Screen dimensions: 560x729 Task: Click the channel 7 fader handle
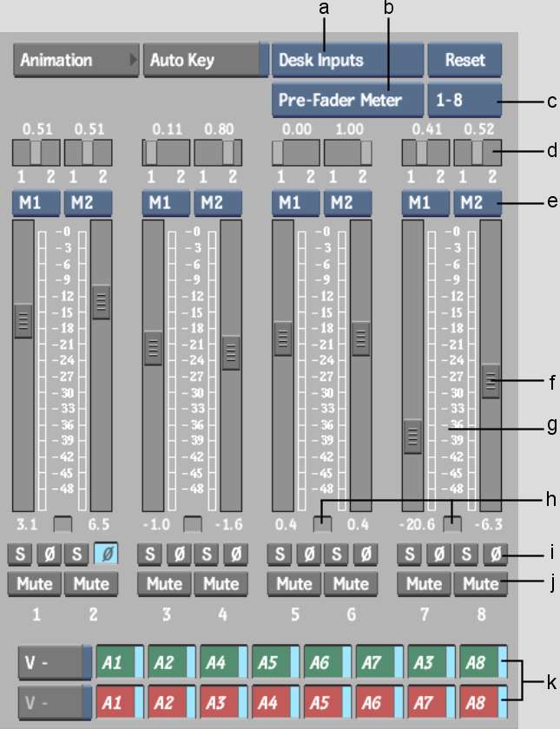(413, 436)
